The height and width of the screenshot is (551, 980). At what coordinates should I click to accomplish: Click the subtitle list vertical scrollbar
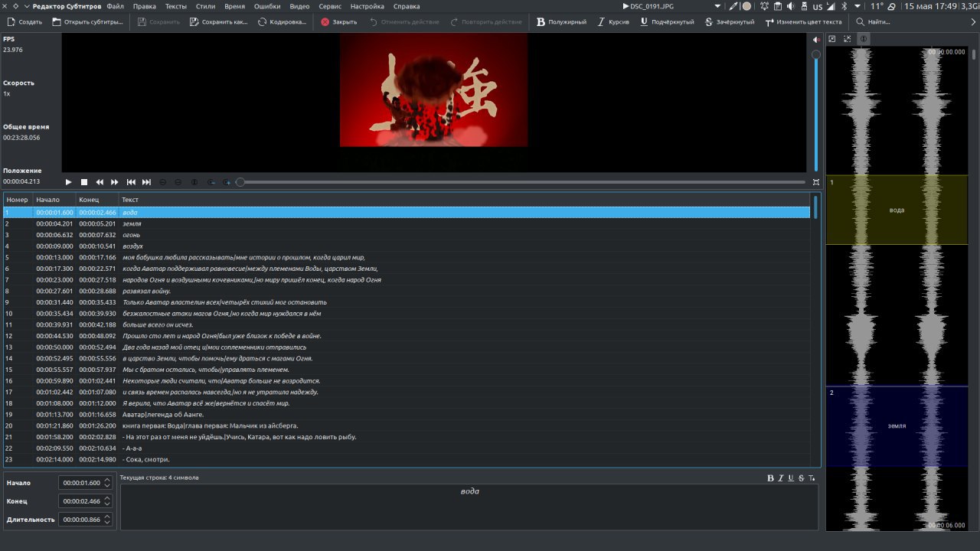pos(815,207)
